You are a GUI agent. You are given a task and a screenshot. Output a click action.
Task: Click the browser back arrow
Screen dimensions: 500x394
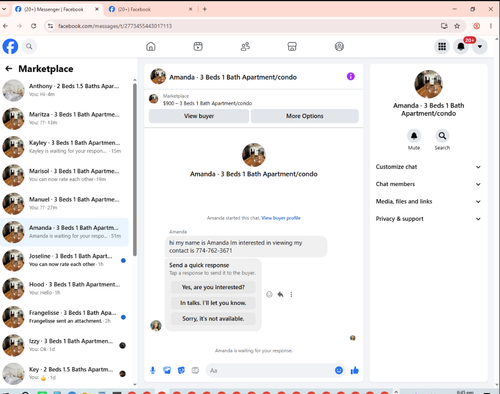(6, 26)
